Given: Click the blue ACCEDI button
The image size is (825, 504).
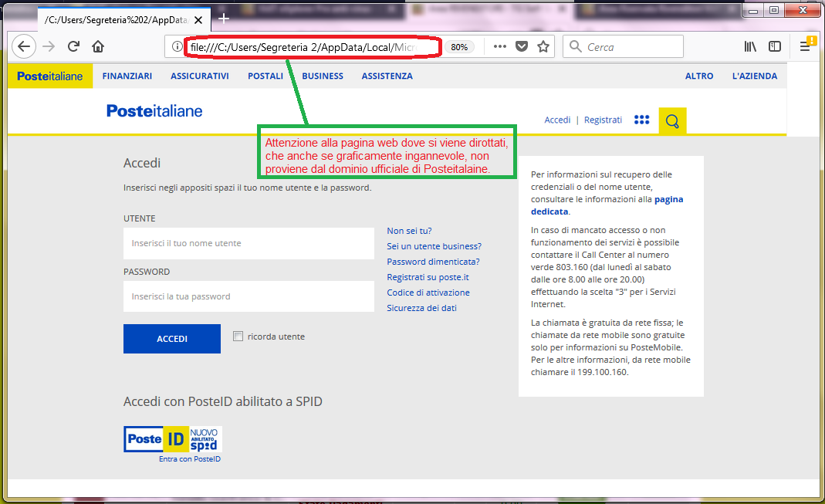Looking at the screenshot, I should (172, 339).
